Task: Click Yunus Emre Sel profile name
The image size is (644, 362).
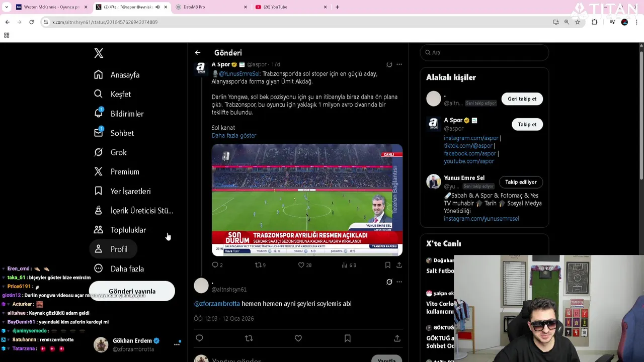Action: [x=464, y=178]
